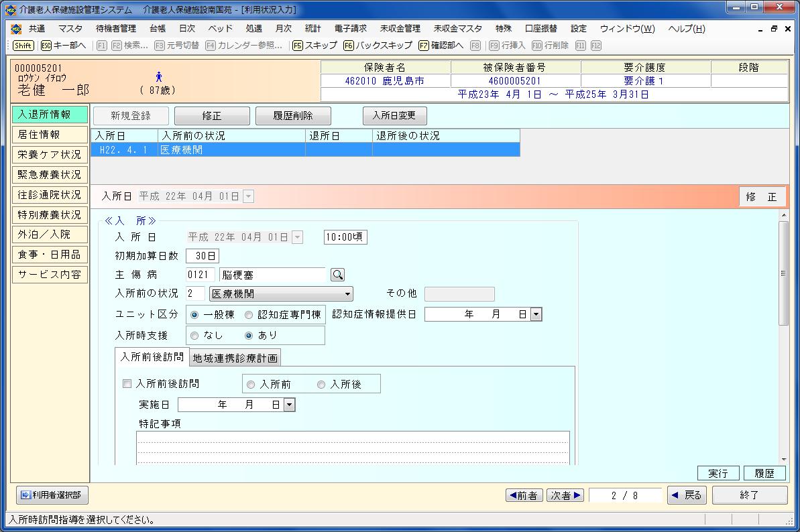Click the Shift key toolbar icon
This screenshot has width=800, height=532.
23,46
